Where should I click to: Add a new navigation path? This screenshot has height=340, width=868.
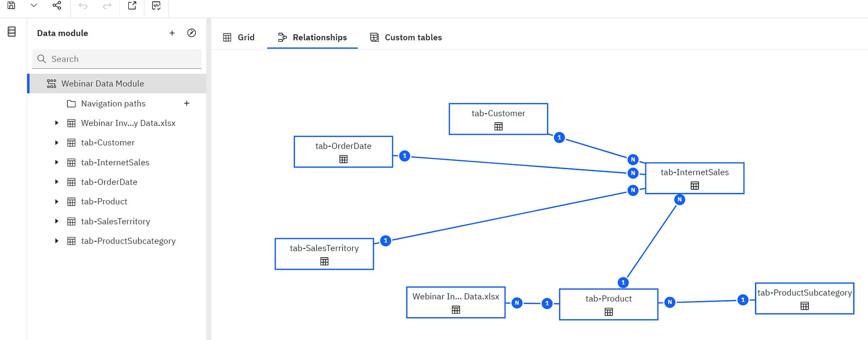pos(187,103)
